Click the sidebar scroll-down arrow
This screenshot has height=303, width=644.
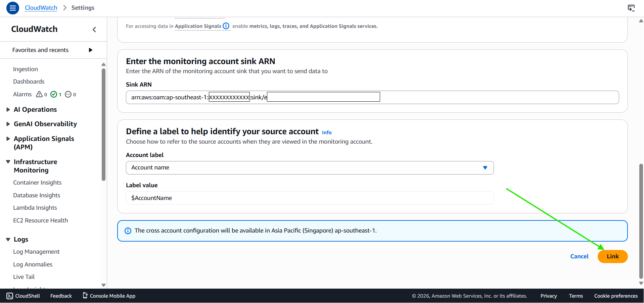103,285
